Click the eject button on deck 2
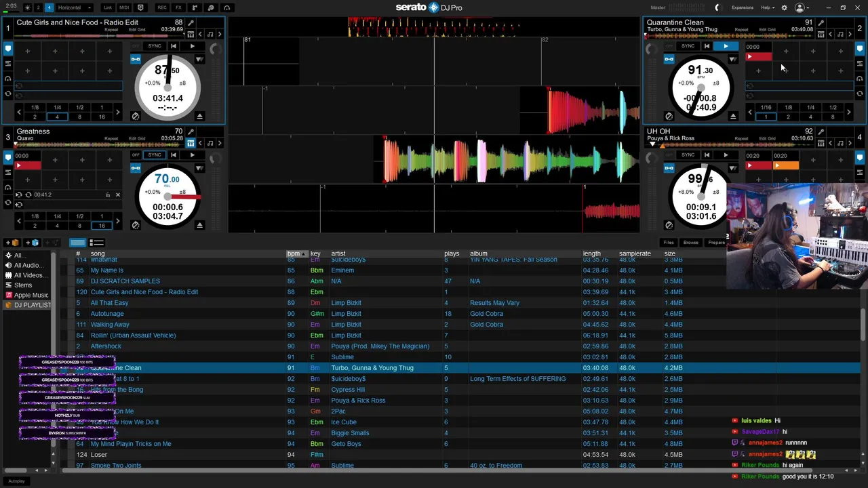This screenshot has width=868, height=488. click(733, 116)
